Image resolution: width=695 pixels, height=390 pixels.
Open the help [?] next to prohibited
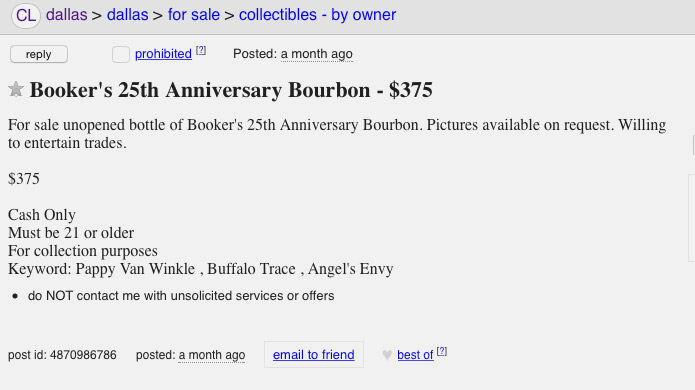pyautogui.click(x=201, y=51)
